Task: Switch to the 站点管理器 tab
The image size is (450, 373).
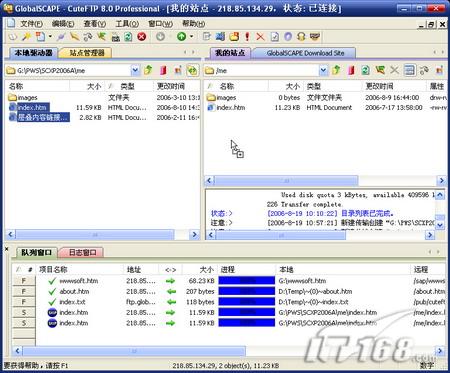Action: click(87, 53)
